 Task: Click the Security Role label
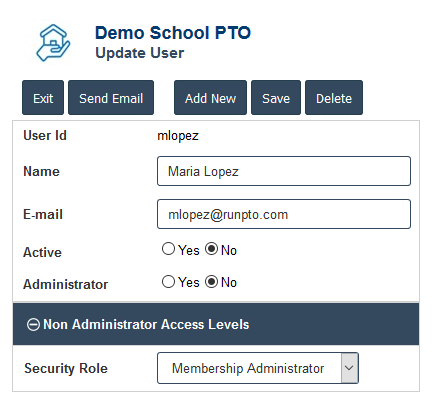click(x=66, y=368)
